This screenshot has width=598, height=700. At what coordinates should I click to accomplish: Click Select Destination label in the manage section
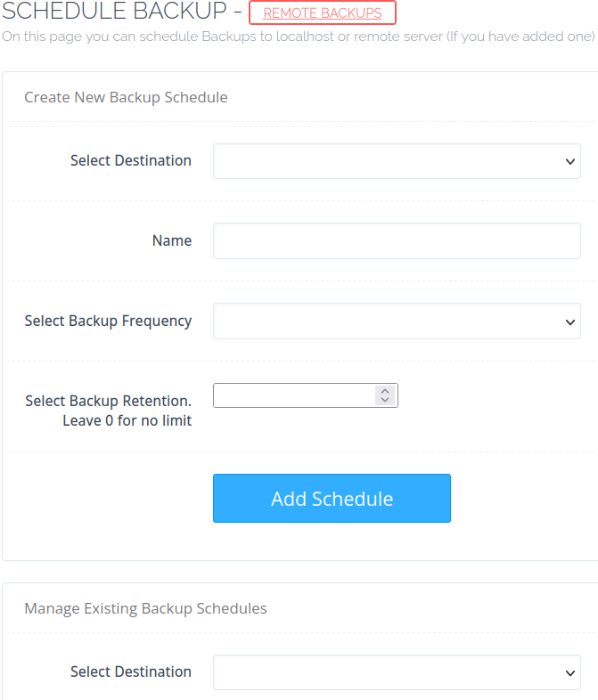pos(131,672)
